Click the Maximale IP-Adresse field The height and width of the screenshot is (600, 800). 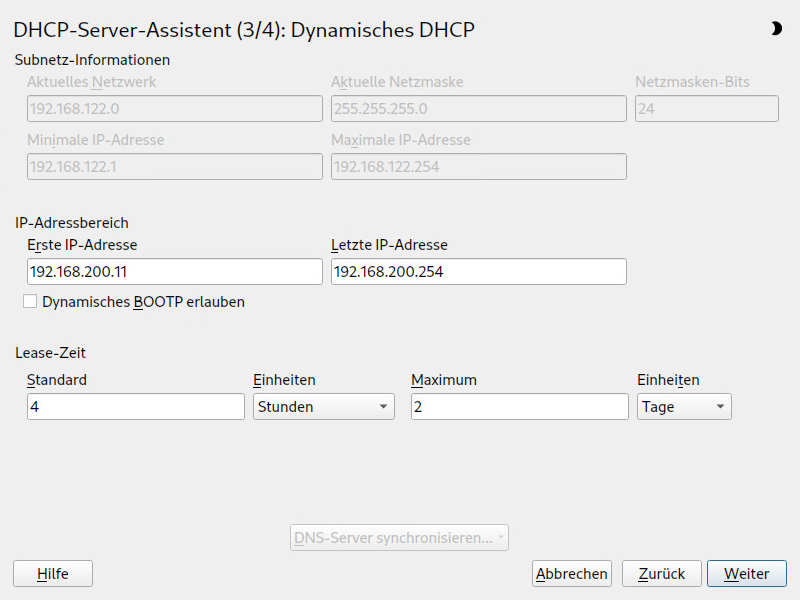pyautogui.click(x=478, y=167)
